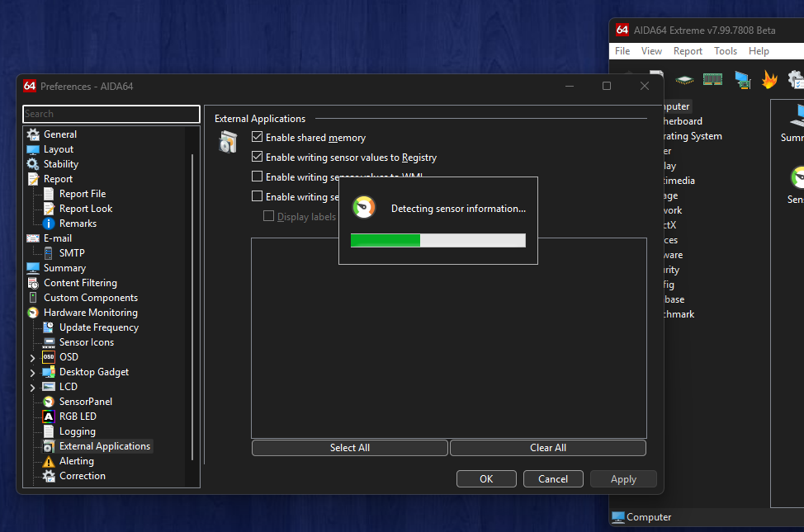Expand the OSD tree node
Image resolution: width=804 pixels, height=532 pixels.
pos(32,358)
